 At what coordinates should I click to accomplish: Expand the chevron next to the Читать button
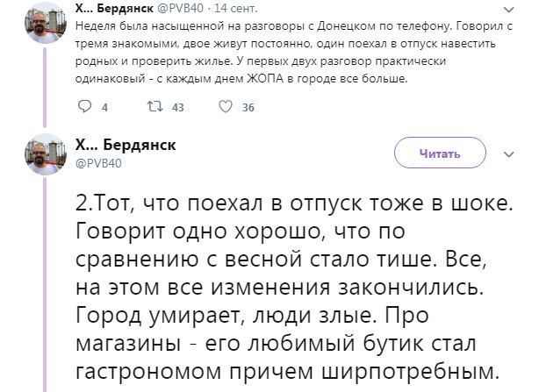coord(508,154)
